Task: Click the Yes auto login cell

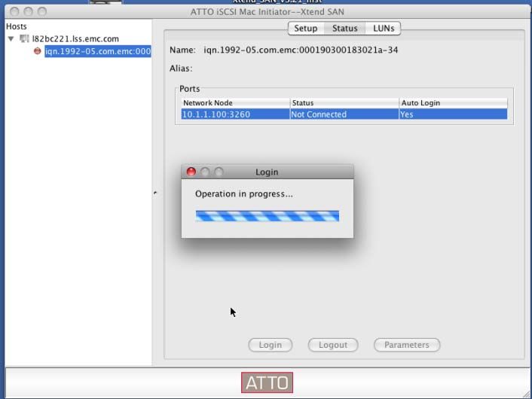Action: pos(454,114)
